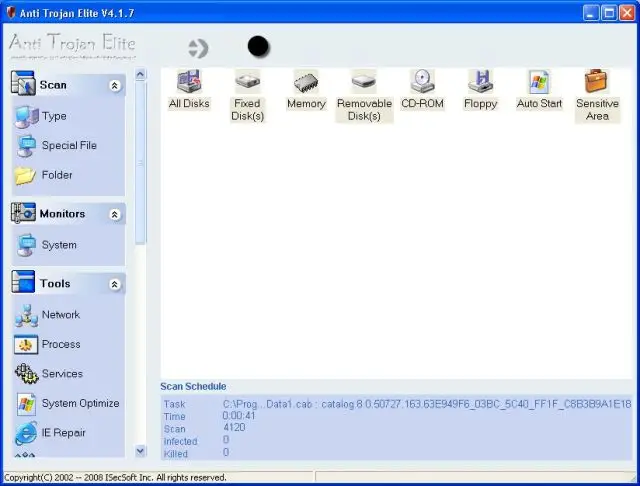The height and width of the screenshot is (486, 640).
Task: Collapse the Monitors section chevron
Action: [115, 215]
